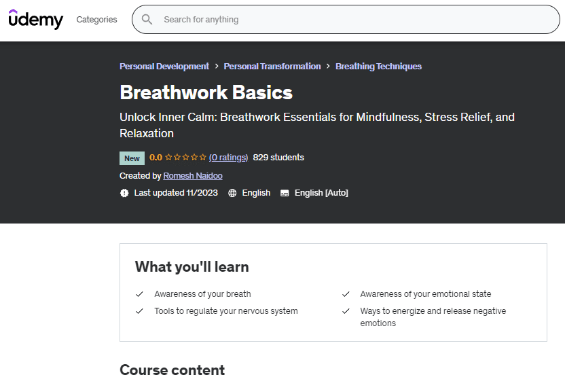Screen dimensions: 565x392
Task: Focus the Search for anything field
Action: (x=353, y=20)
